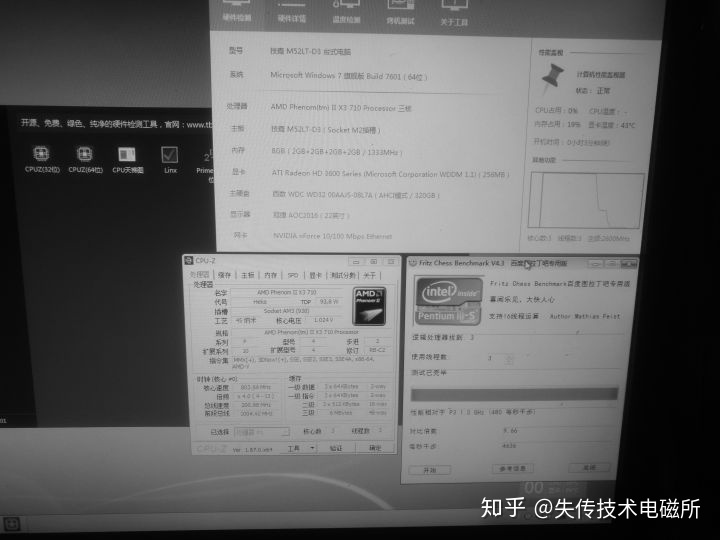Click the CPU frequency graph in monitor panel
This screenshot has height=540, width=720.
click(586, 200)
